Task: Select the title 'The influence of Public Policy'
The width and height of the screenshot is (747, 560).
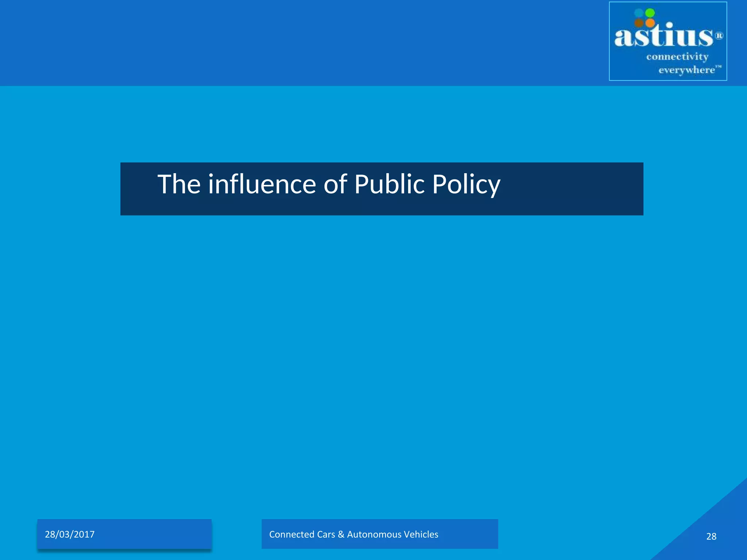Action: [329, 184]
